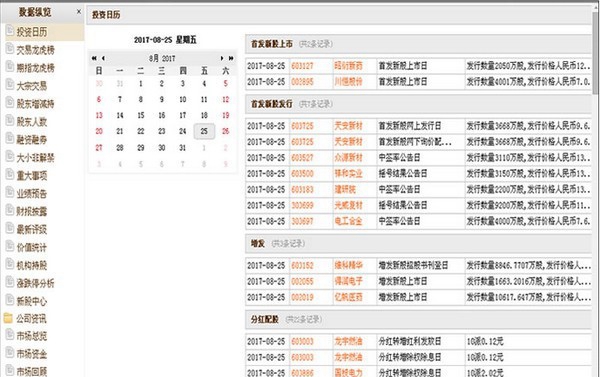
Task: Open 财报披露 in the sidebar
Action: tap(32, 211)
